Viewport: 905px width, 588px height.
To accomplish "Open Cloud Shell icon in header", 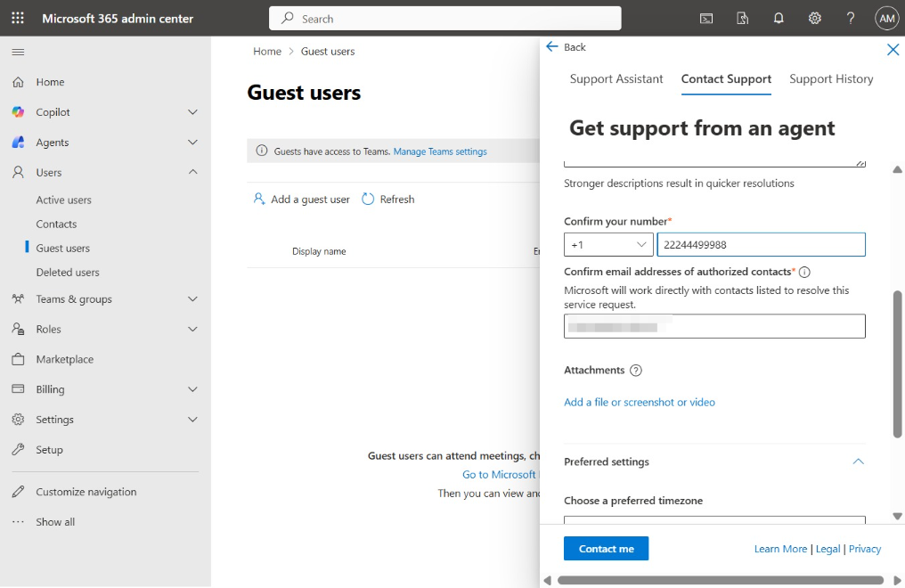I will click(x=705, y=19).
